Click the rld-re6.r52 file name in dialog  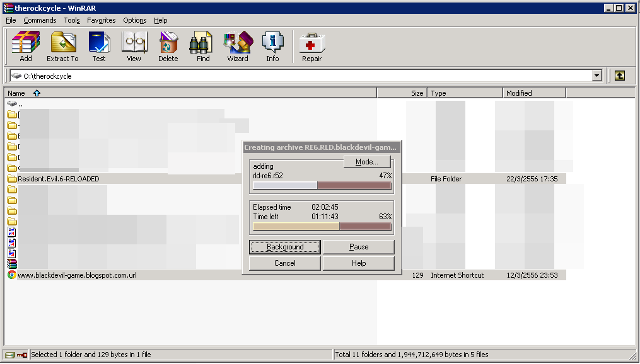[x=268, y=176]
